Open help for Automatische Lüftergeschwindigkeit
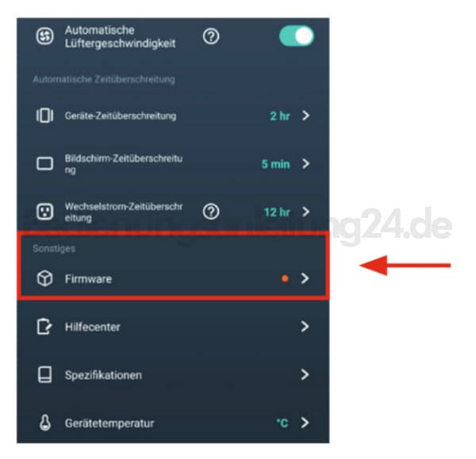The height and width of the screenshot is (459, 476). (x=211, y=36)
